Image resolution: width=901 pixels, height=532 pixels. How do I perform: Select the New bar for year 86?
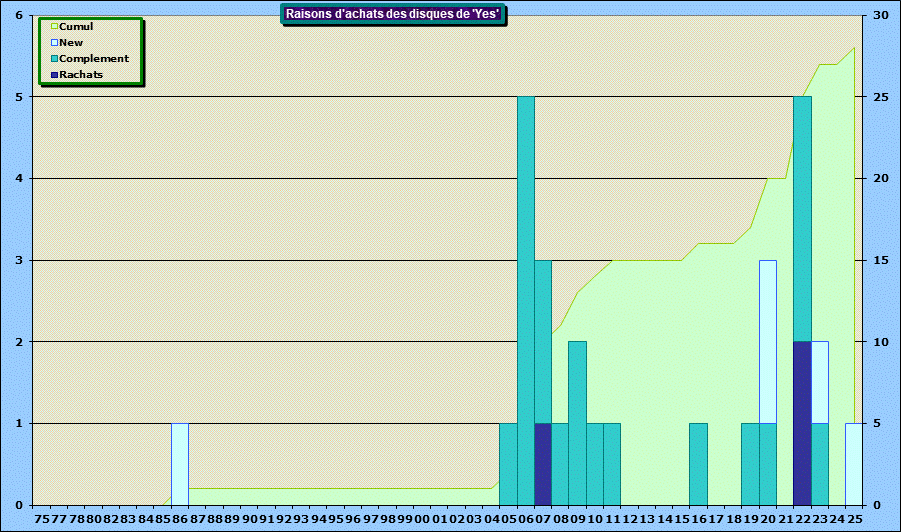tap(180, 464)
